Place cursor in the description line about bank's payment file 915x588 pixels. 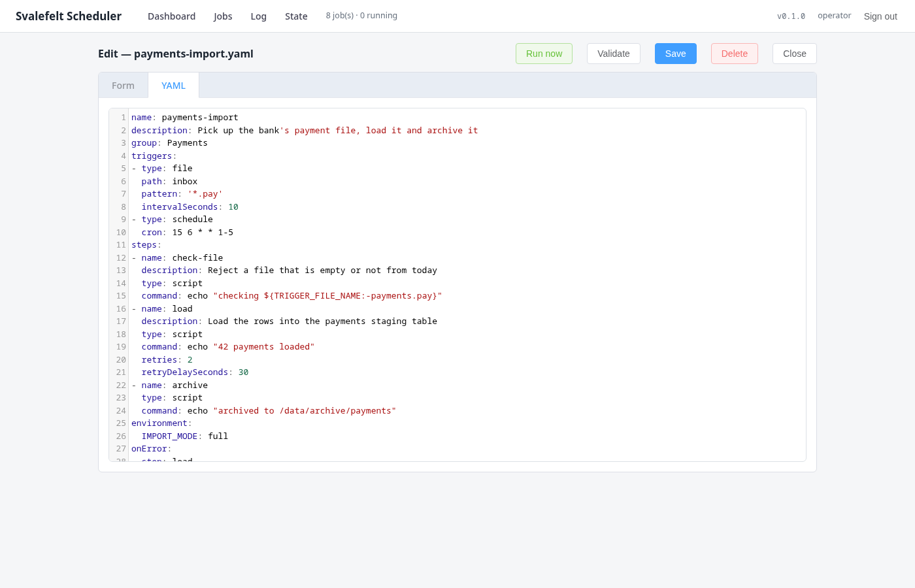(305, 131)
